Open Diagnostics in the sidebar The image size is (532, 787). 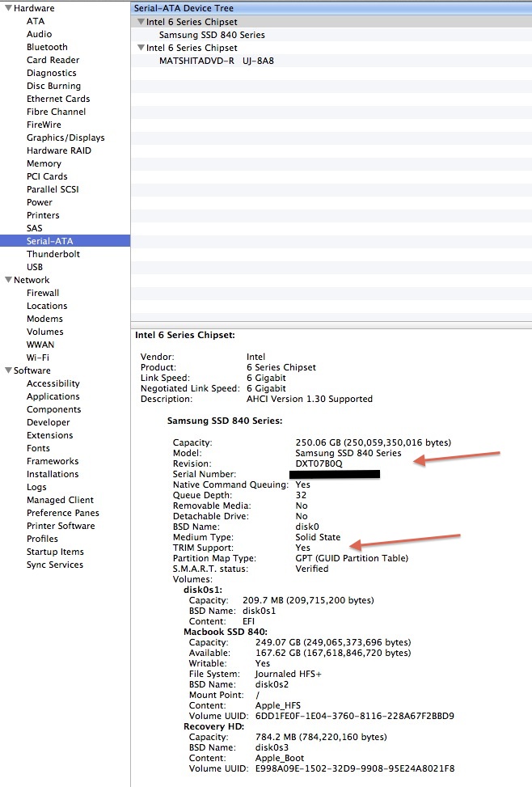click(x=52, y=73)
